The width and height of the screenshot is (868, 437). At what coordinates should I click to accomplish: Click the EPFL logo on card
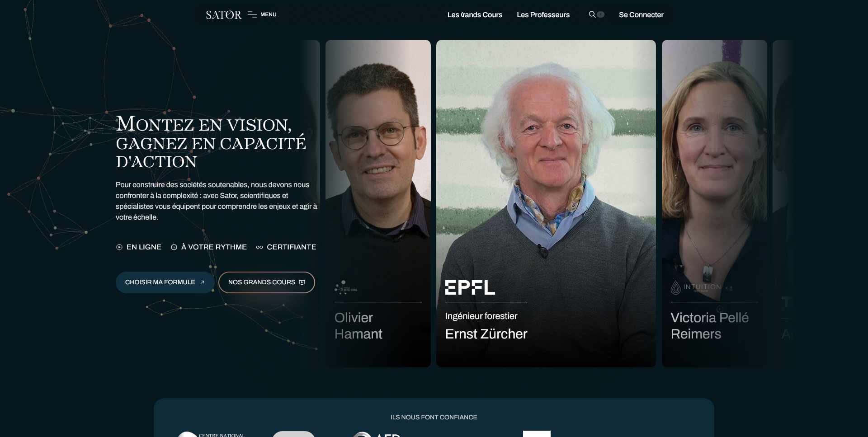470,288
